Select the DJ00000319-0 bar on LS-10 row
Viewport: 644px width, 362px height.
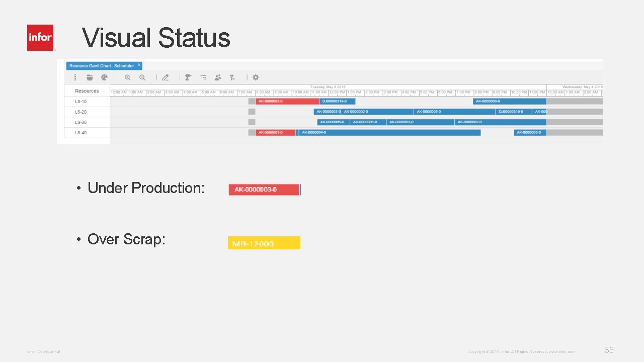pos(338,101)
